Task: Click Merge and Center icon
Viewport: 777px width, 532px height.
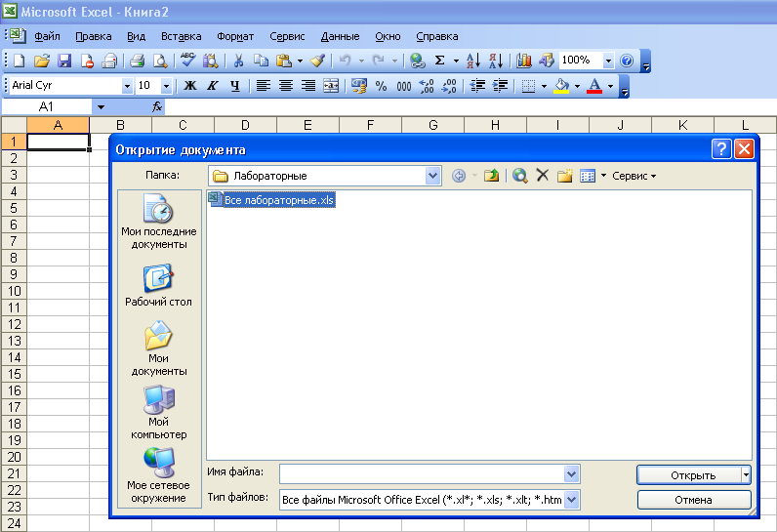Action: [x=331, y=86]
